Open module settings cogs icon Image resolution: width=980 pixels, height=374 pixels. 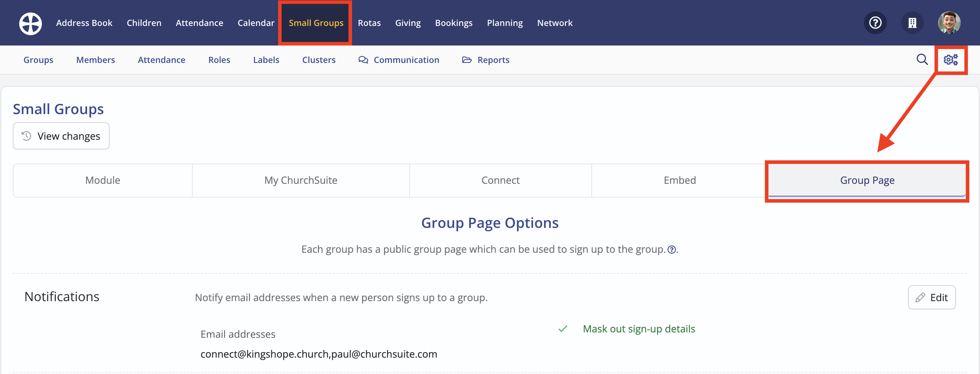point(950,60)
